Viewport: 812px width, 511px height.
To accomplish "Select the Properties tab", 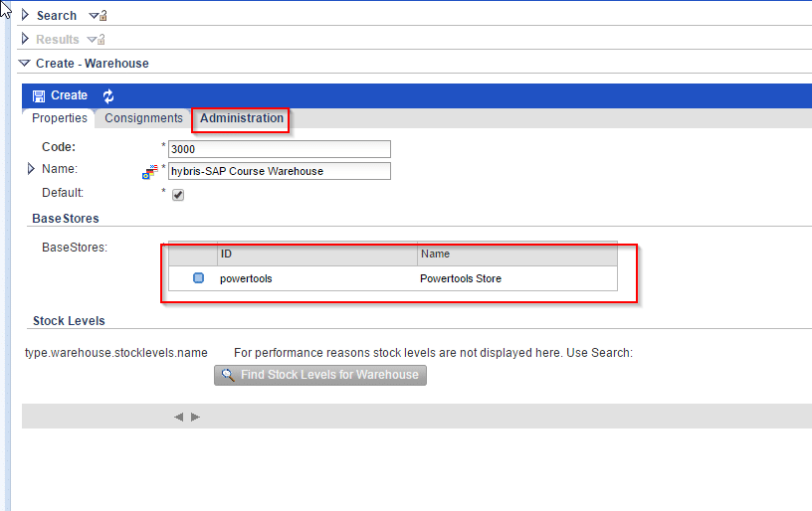I will [x=60, y=118].
